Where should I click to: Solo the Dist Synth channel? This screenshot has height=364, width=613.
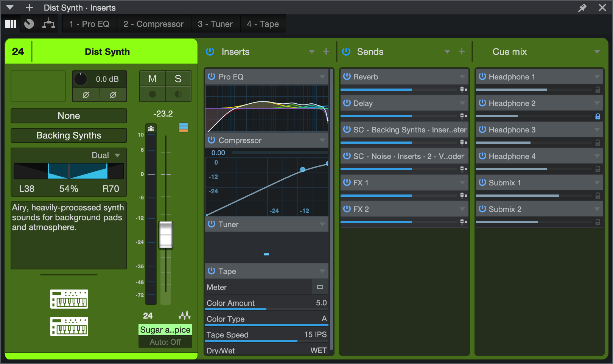click(x=178, y=79)
